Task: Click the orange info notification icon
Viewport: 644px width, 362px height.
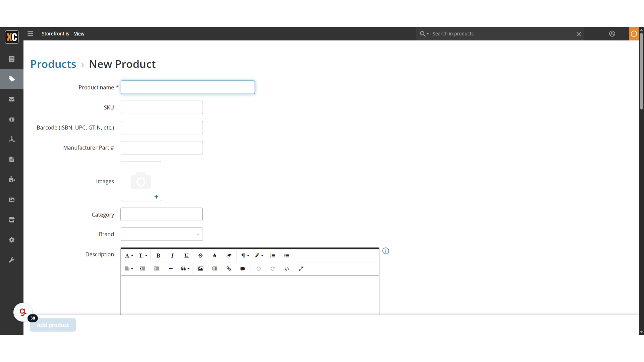Action: [x=634, y=34]
